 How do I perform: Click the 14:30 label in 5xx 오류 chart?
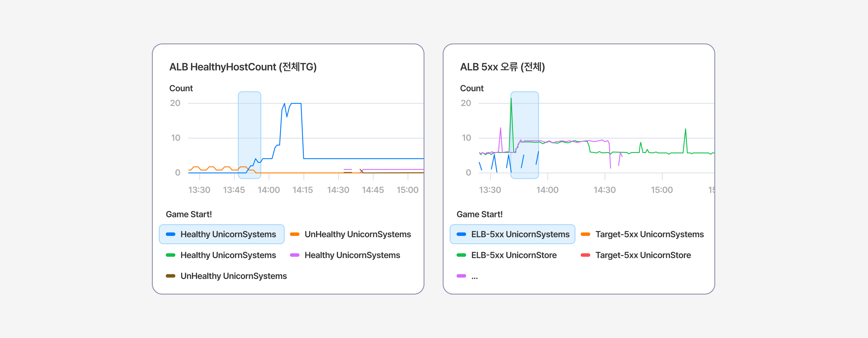tap(604, 190)
